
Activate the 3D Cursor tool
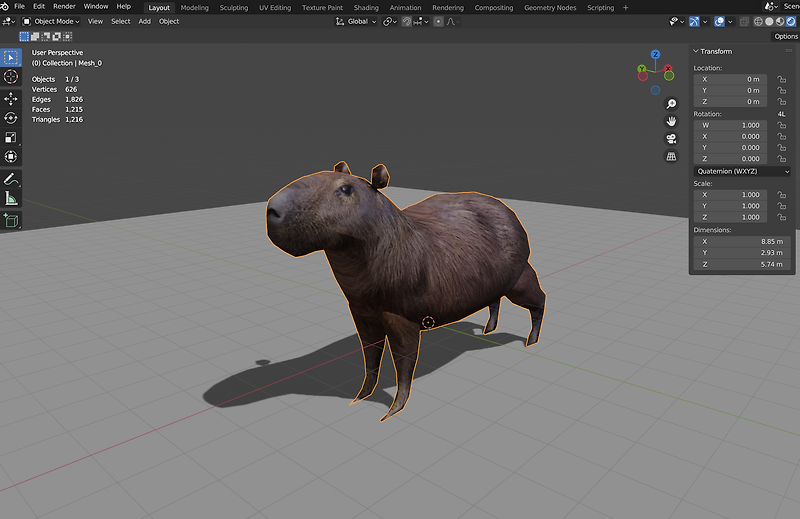pyautogui.click(x=11, y=77)
